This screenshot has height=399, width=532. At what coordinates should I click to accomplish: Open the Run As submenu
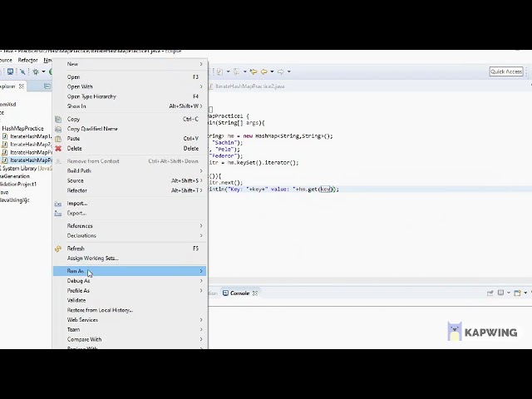point(130,271)
